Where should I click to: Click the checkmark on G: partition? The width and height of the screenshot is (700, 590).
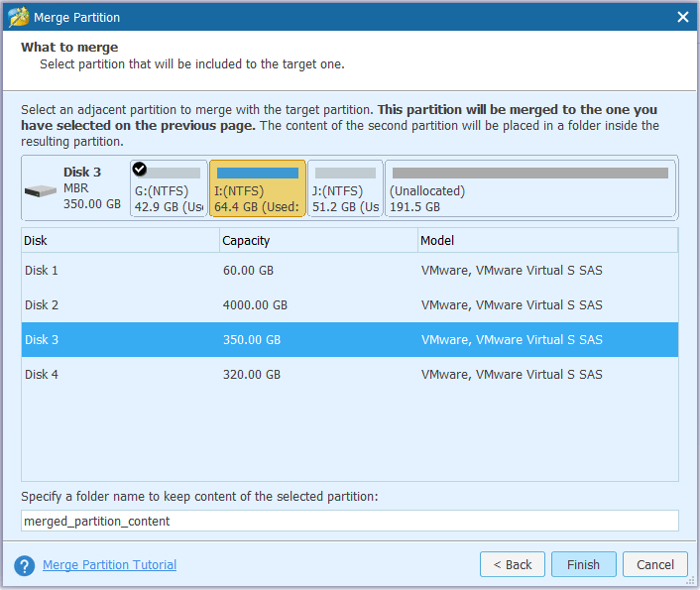pyautogui.click(x=140, y=169)
